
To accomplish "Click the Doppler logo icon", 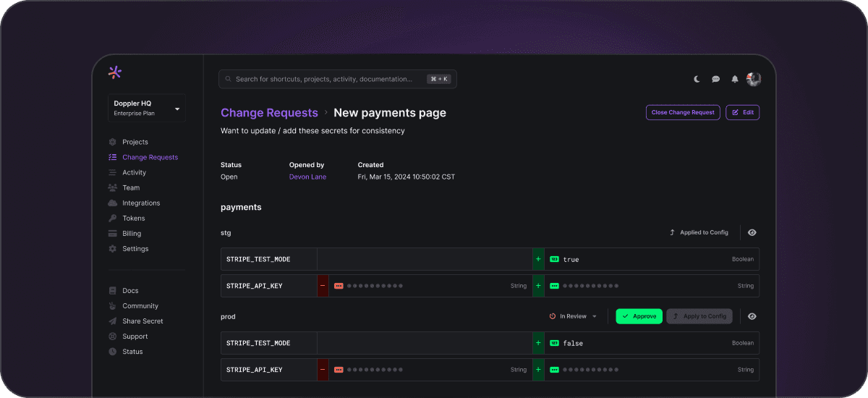I will coord(114,72).
